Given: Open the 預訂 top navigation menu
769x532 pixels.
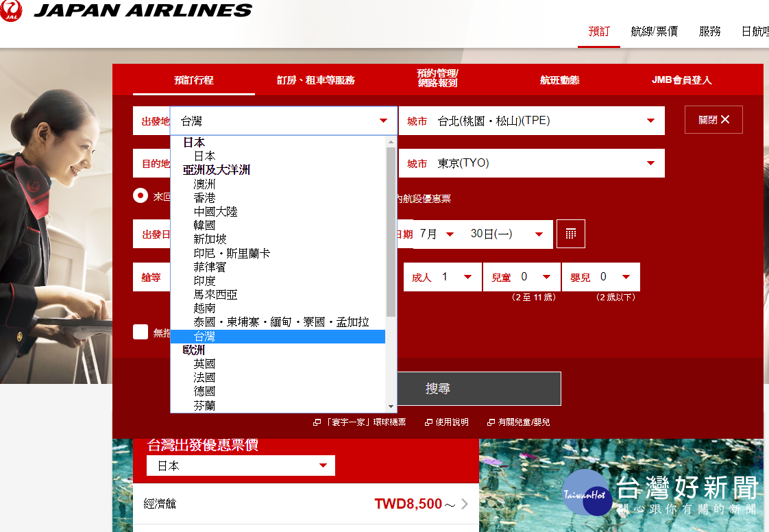Looking at the screenshot, I should tap(599, 32).
